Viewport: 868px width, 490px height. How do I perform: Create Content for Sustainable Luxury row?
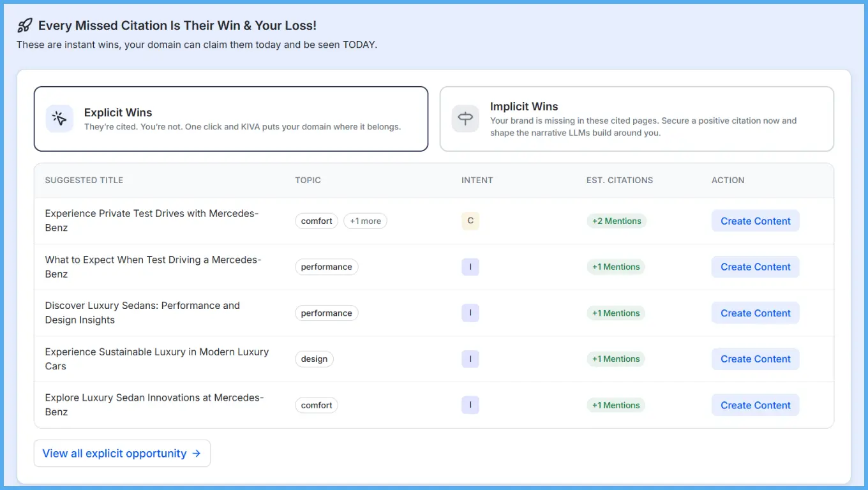tap(755, 359)
